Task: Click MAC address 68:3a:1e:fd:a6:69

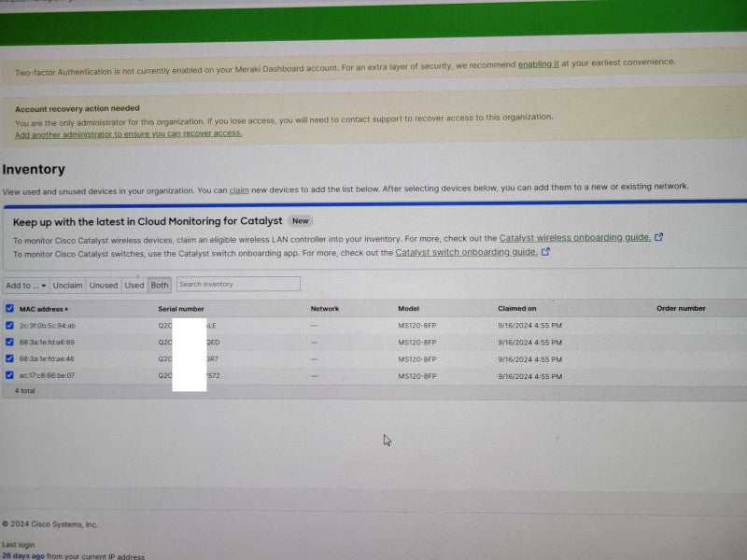Action: tap(47, 343)
